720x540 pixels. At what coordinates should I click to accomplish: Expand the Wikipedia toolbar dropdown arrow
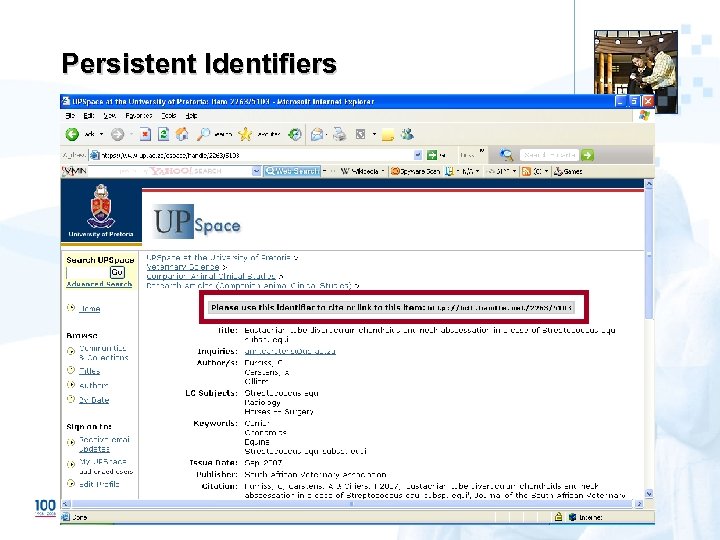382,171
